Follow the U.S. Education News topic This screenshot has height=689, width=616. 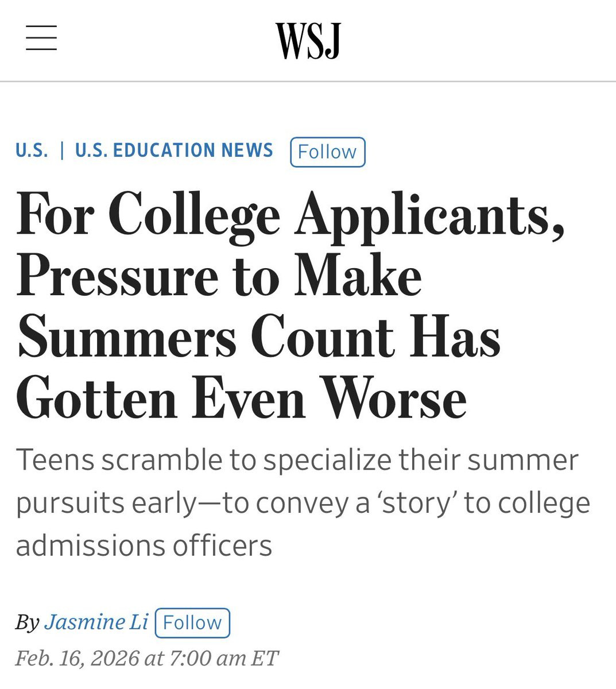point(328,152)
